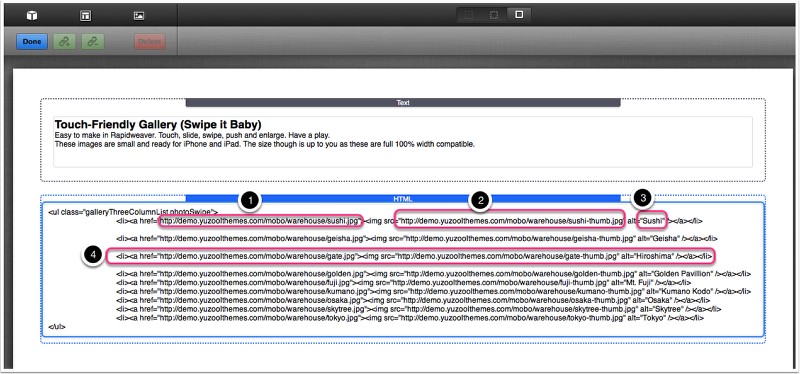Select the HTML stack header bar
The width and height of the screenshot is (800, 374).
pyautogui.click(x=403, y=198)
